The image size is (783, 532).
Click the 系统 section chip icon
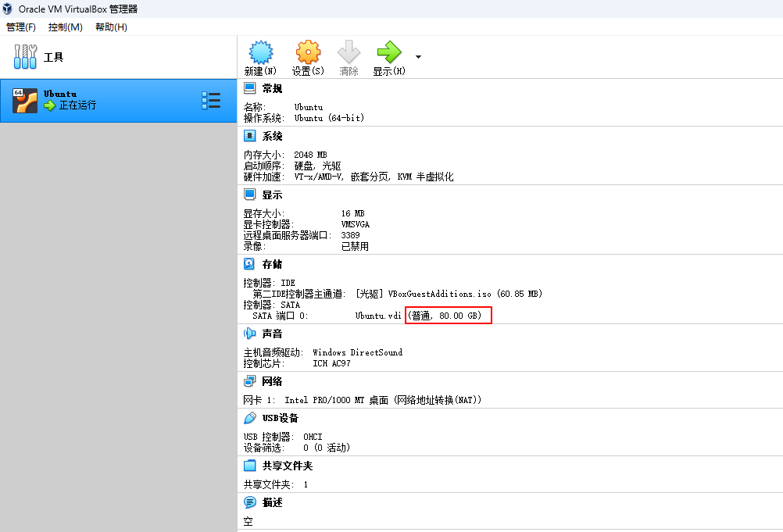click(x=250, y=136)
